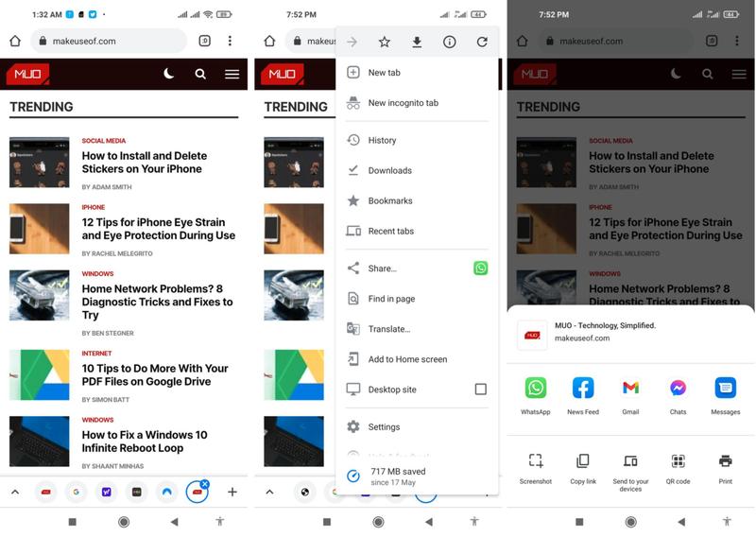Open 'How to Fix a Windows 10' article
Screen dimensions: 756x537
tap(145, 441)
